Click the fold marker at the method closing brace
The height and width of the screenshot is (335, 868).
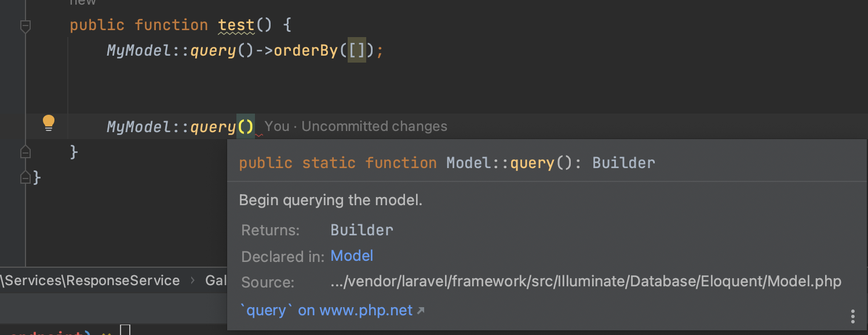(25, 151)
